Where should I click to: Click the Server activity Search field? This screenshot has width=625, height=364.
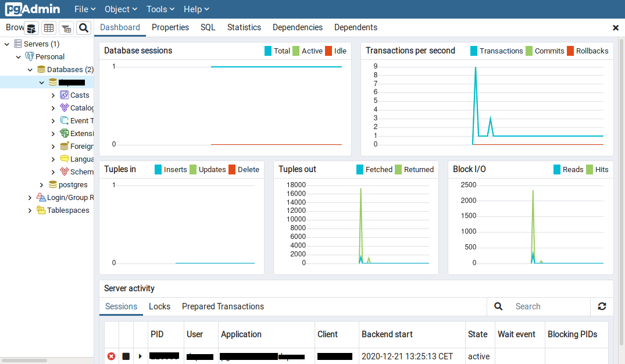(549, 306)
